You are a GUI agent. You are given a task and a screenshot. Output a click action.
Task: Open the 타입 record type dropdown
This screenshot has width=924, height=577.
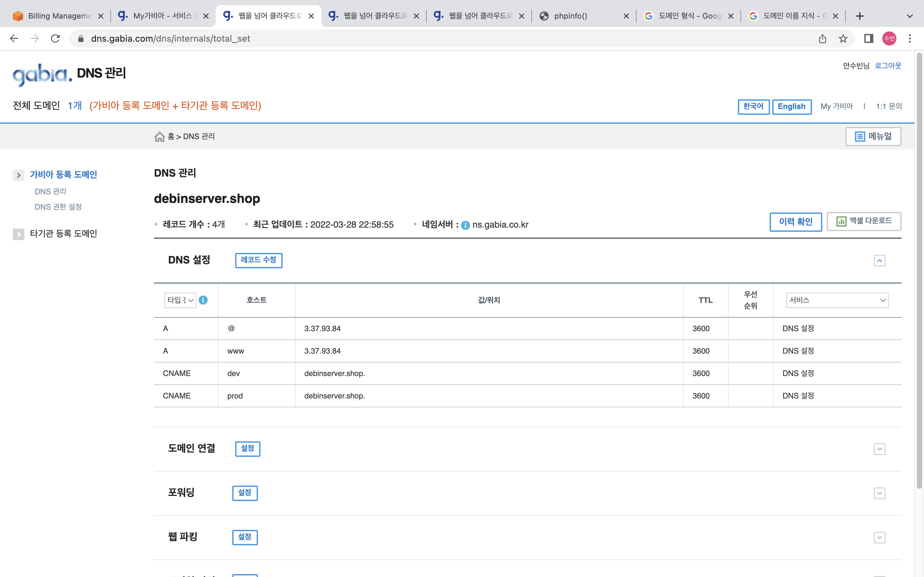[x=180, y=300]
